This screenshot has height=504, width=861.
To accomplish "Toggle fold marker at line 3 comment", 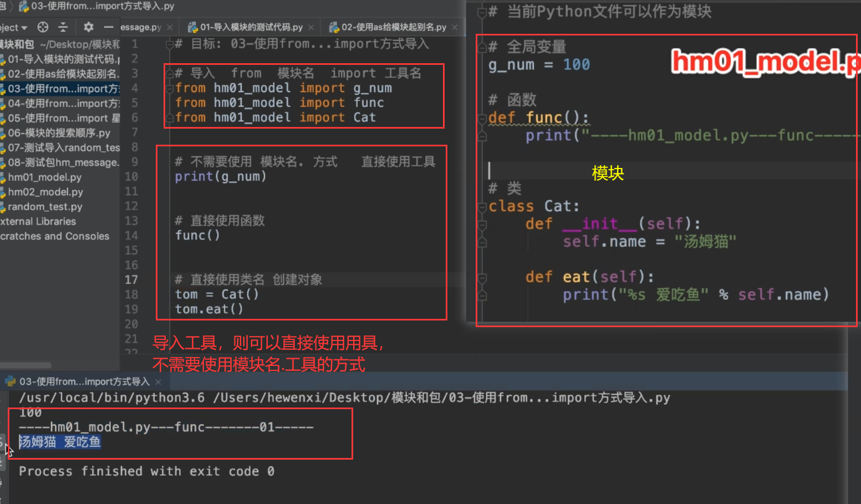I will 170,74.
